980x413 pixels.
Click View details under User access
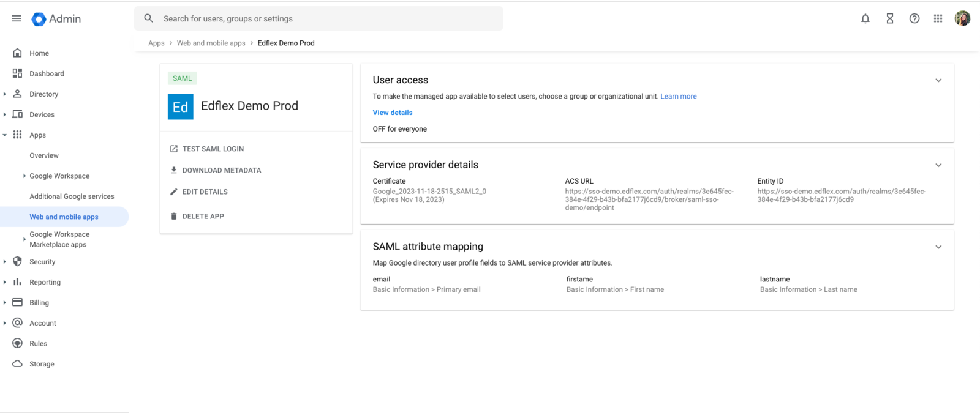[x=393, y=113]
